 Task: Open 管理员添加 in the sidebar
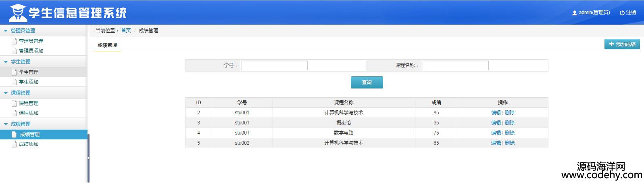[x=31, y=51]
